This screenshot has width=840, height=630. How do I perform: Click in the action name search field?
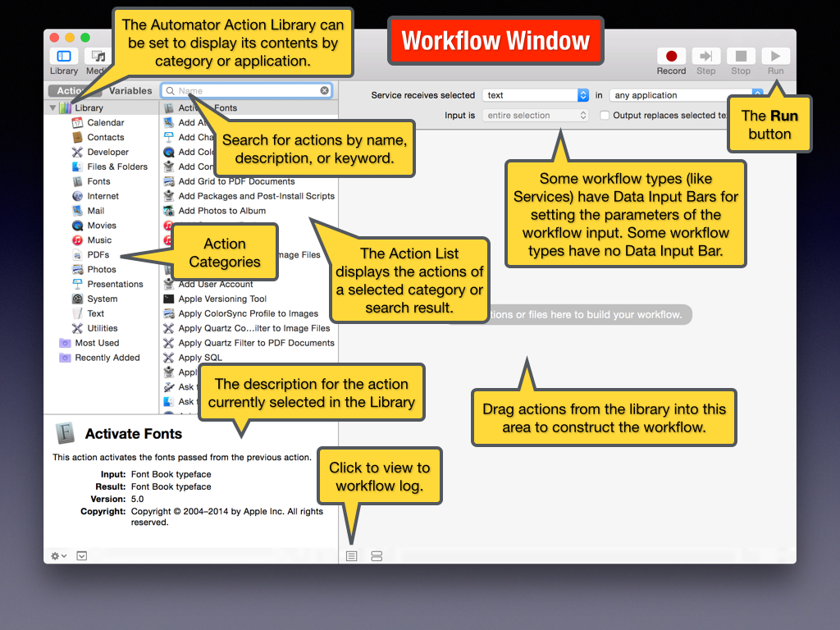(246, 91)
